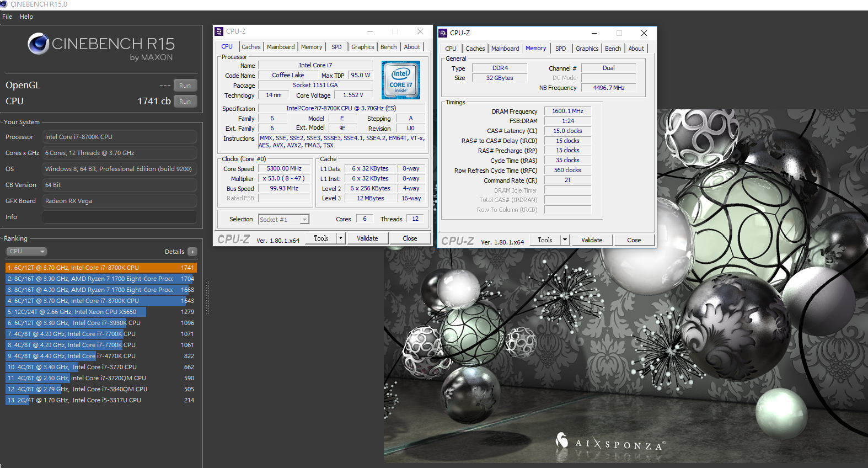Select ranking row 5 Xeon X5650

[101, 312]
